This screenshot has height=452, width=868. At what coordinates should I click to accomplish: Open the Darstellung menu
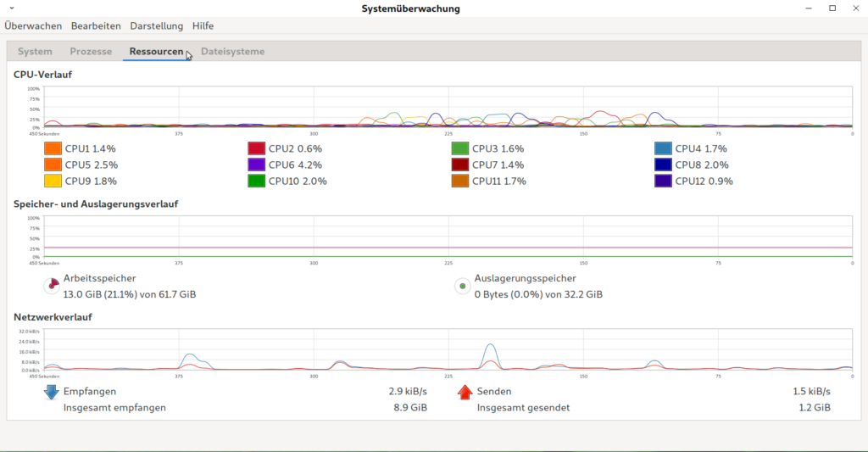[157, 26]
